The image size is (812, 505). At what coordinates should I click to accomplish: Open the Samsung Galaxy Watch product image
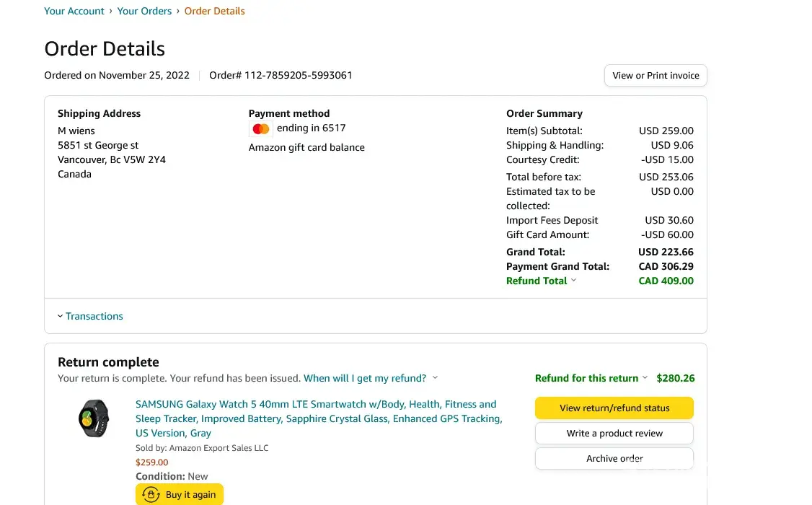[x=94, y=418]
